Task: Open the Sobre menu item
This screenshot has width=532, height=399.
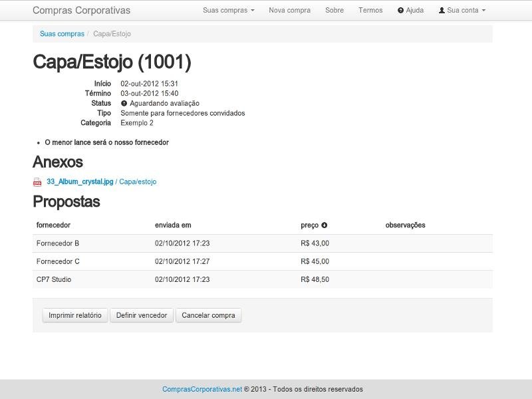Action: coord(334,10)
